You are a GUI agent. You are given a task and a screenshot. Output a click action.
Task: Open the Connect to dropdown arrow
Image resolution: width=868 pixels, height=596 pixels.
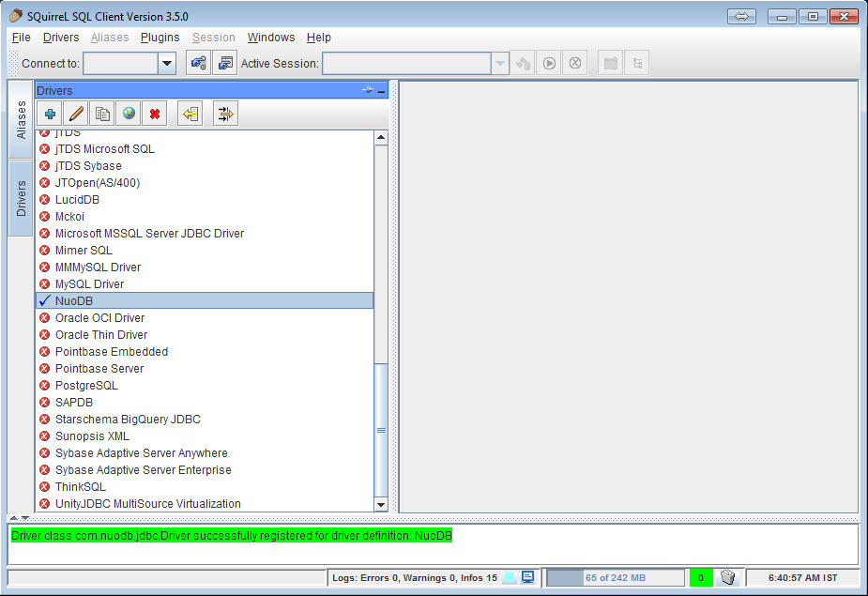click(x=167, y=63)
